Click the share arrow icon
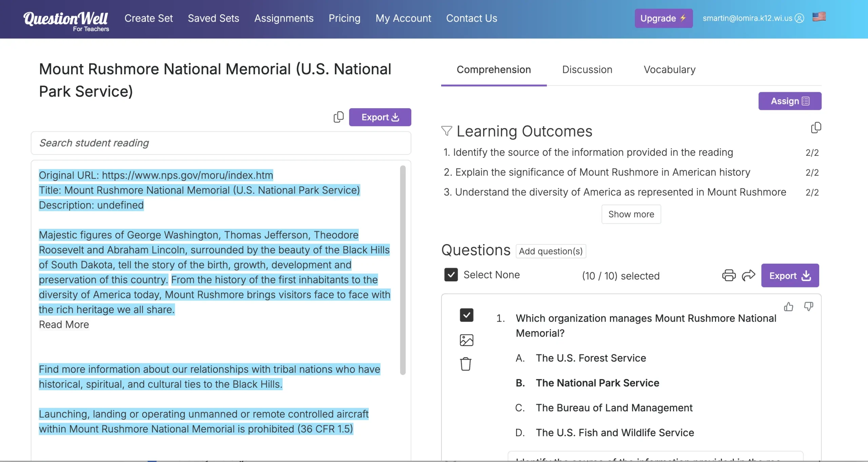The image size is (868, 462). pyautogui.click(x=748, y=275)
